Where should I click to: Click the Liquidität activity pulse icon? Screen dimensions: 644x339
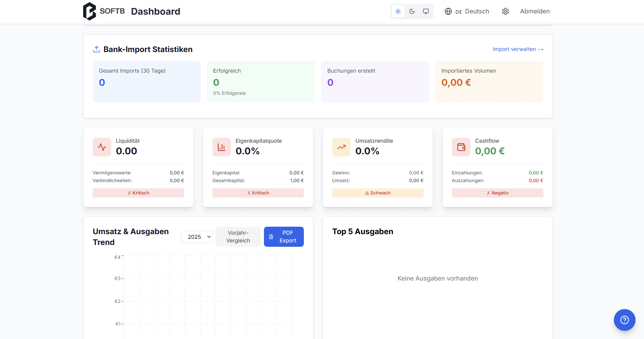[x=102, y=147]
